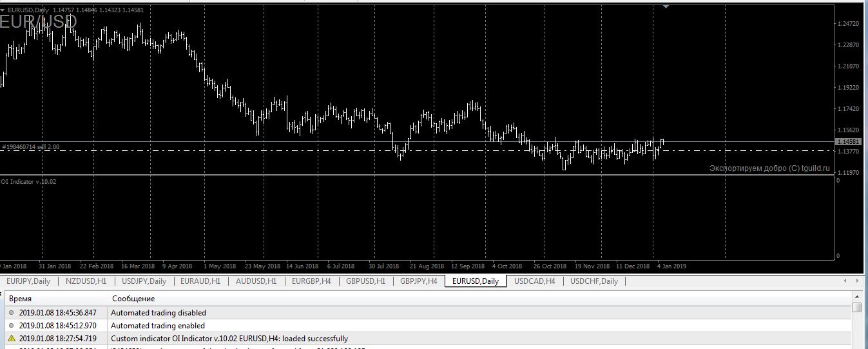Click the 1.24720 price axis label
Screen dimensions: 868x349
[x=848, y=24]
